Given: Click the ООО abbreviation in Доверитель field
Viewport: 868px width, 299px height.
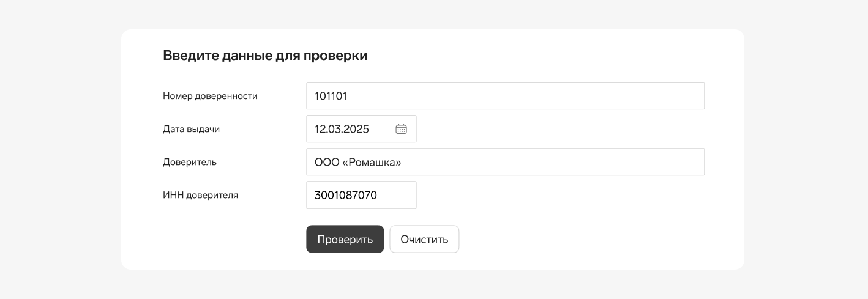Looking at the screenshot, I should tap(326, 162).
